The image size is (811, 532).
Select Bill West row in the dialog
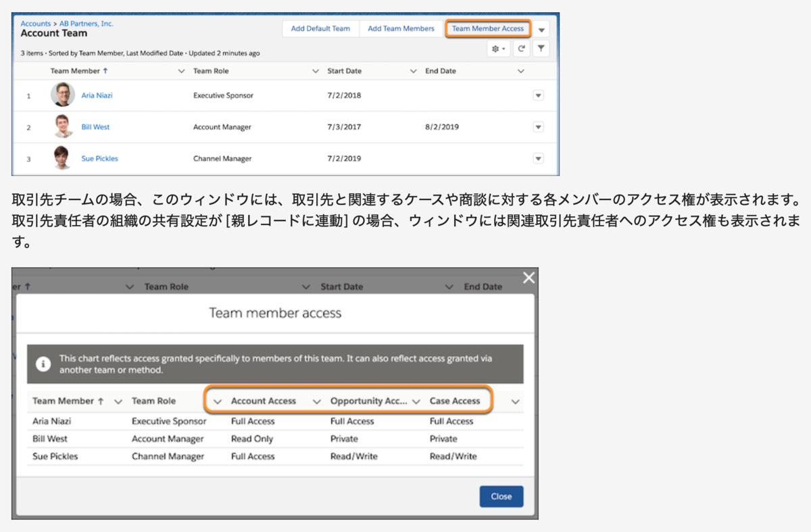(276, 439)
